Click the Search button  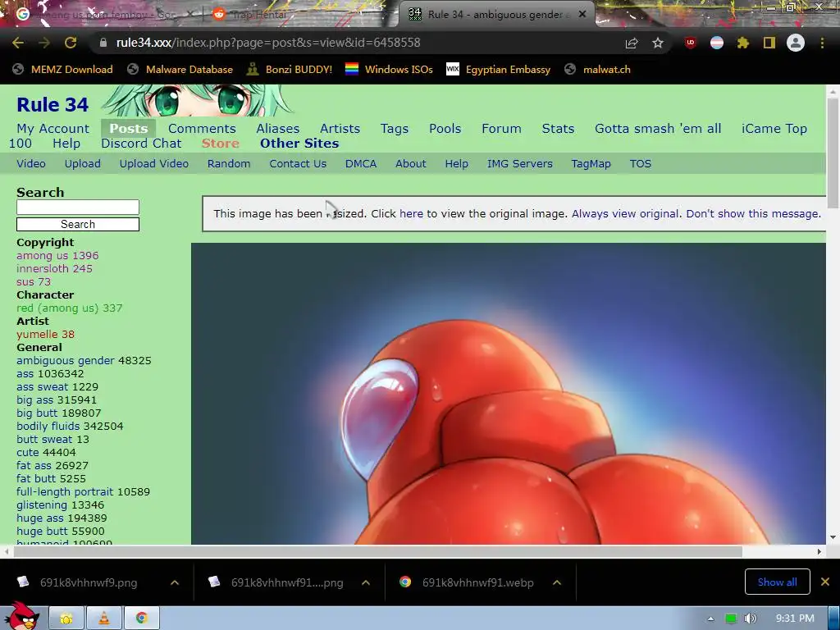[78, 225]
